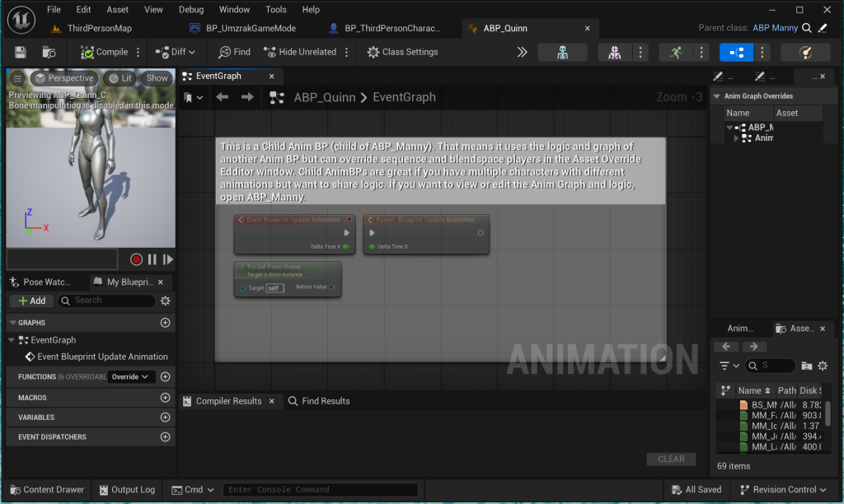This screenshot has height=504, width=844.
Task: Toggle Hide Unrelated nodes
Action: (x=300, y=52)
